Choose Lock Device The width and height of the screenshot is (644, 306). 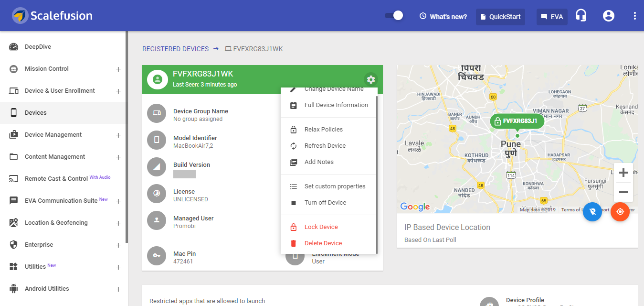coord(329,227)
